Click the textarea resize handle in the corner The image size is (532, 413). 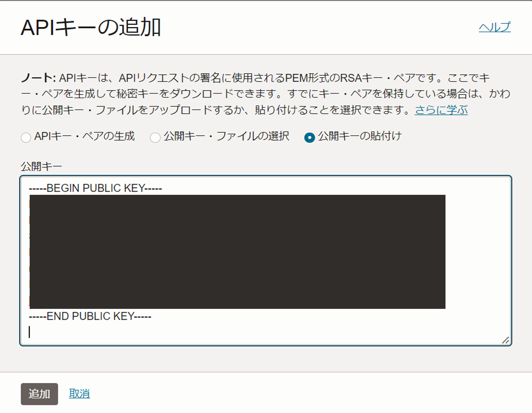(505, 340)
